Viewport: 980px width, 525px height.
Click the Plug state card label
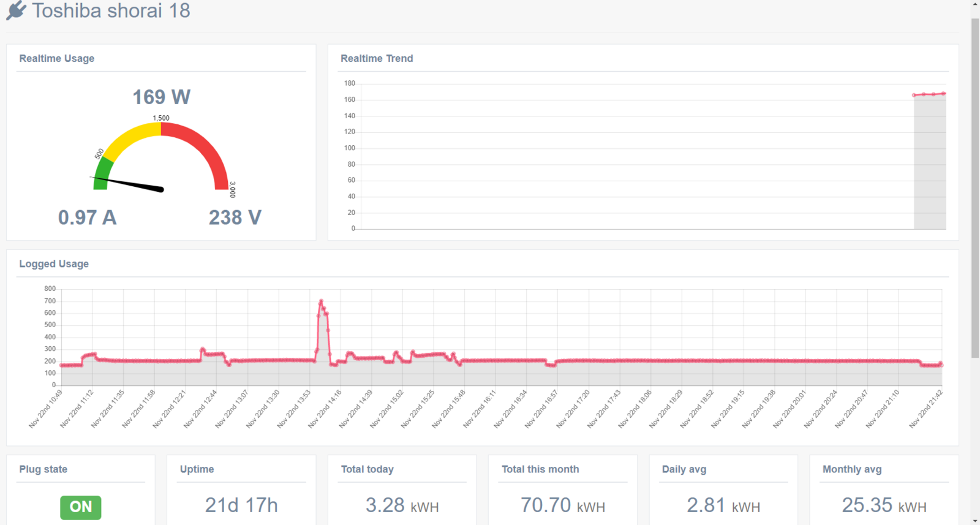(x=43, y=469)
